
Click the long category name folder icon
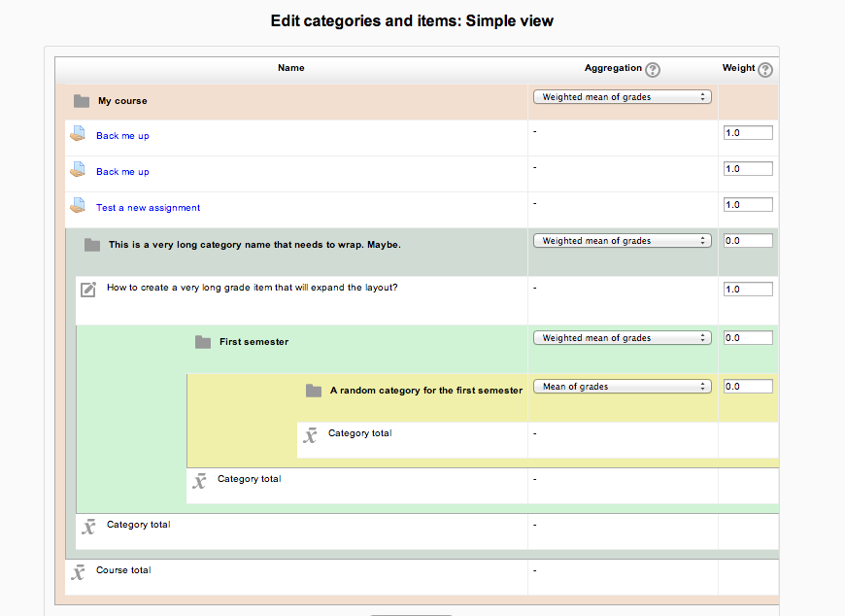(92, 245)
